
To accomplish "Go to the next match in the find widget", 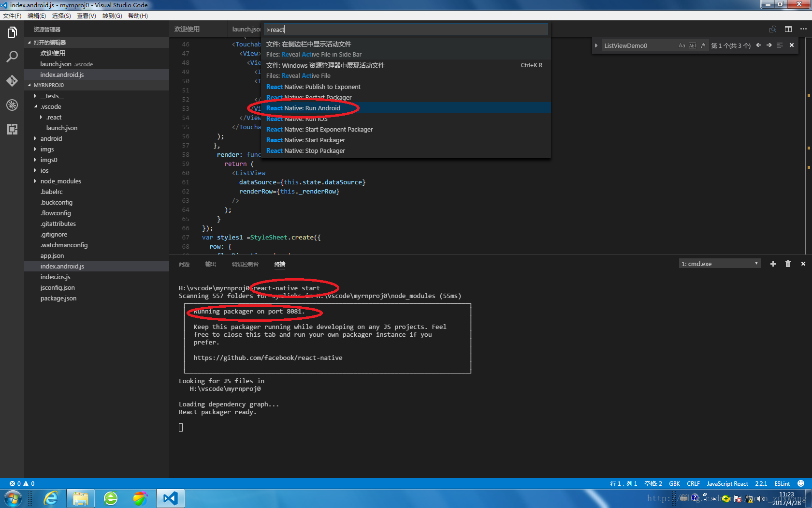I will click(769, 45).
